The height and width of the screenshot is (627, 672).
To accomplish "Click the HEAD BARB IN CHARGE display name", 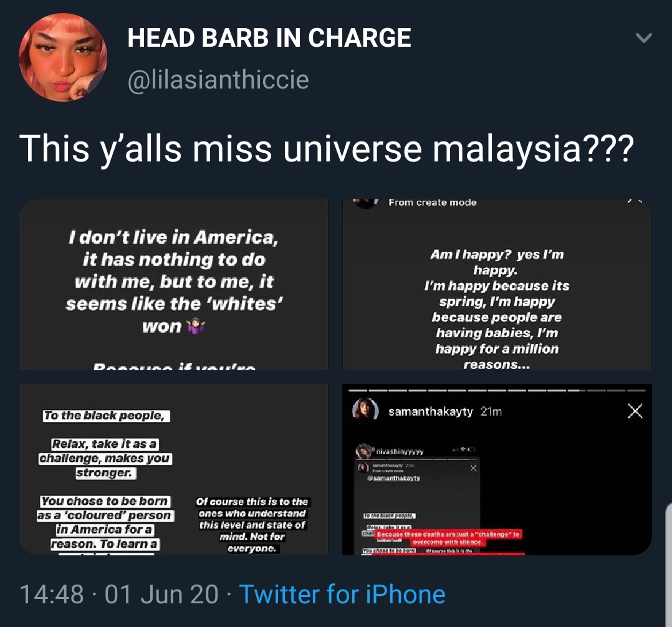I will pyautogui.click(x=269, y=38).
